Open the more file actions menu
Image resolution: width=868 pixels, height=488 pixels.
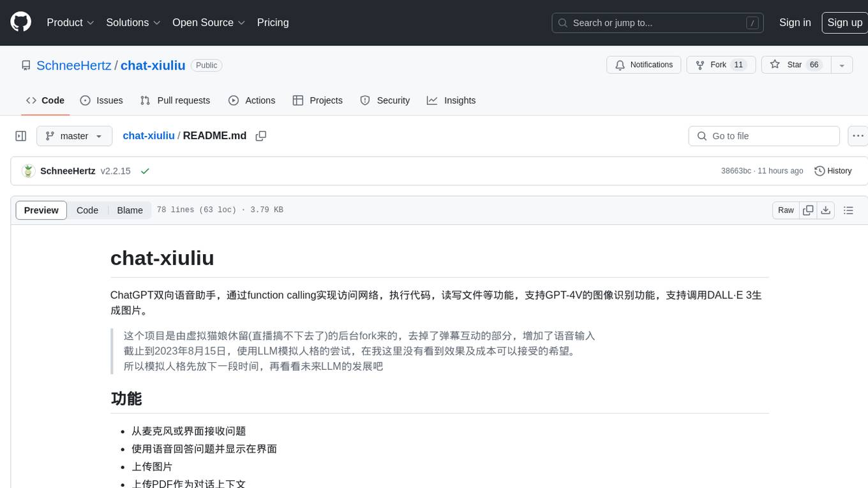[x=858, y=136]
